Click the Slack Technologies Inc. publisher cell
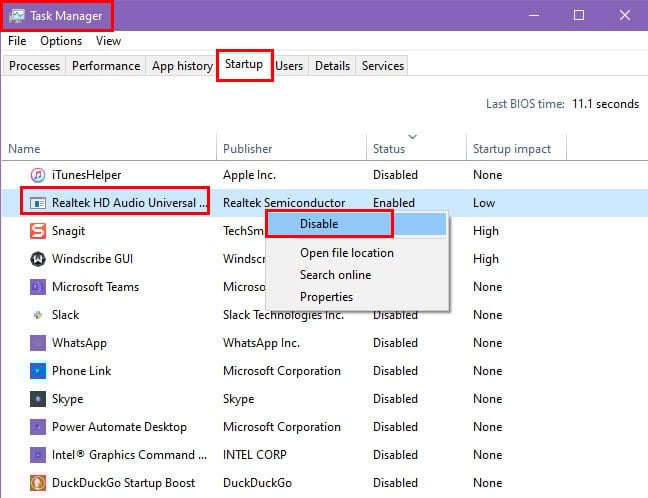The width and height of the screenshot is (648, 498). tap(284, 317)
